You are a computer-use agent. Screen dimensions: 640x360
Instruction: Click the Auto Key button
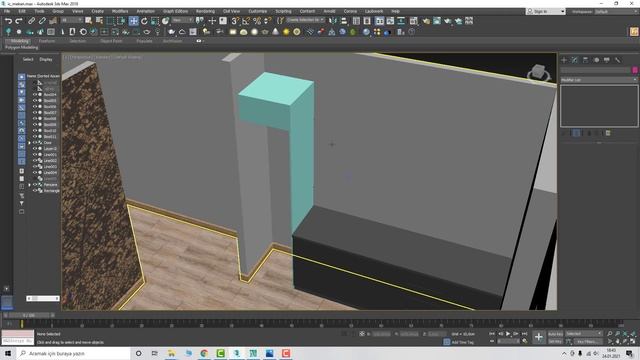pyautogui.click(x=555, y=334)
